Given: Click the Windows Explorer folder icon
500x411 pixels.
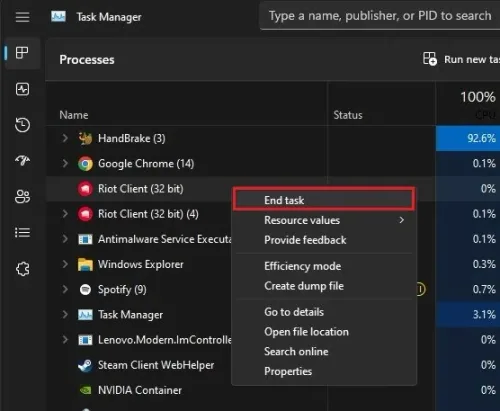Looking at the screenshot, I should click(85, 264).
